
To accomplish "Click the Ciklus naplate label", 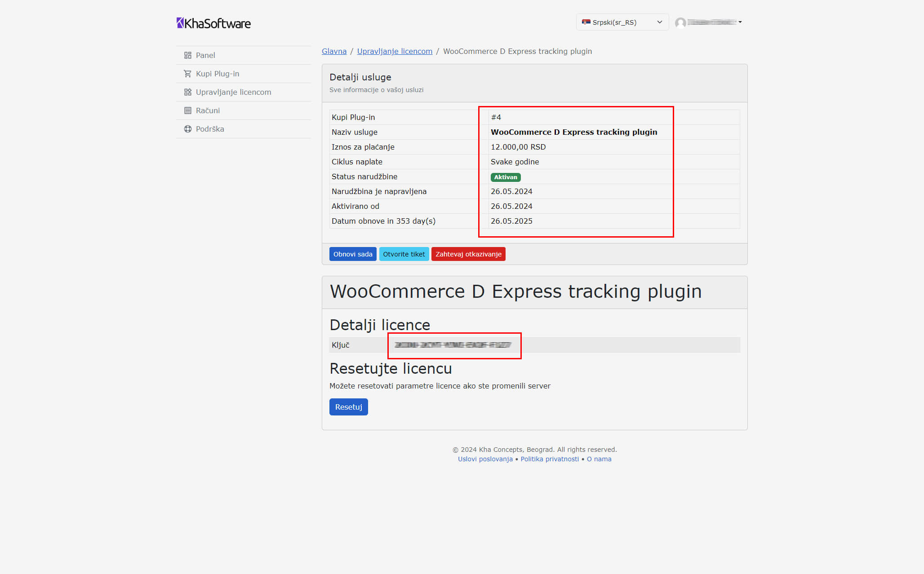I will (357, 162).
